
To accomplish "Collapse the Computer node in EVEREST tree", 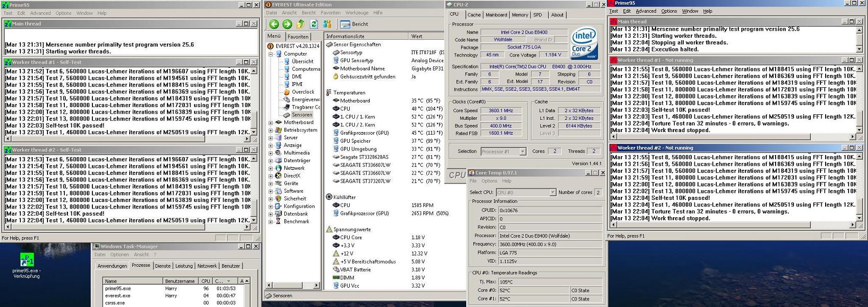I will click(271, 54).
